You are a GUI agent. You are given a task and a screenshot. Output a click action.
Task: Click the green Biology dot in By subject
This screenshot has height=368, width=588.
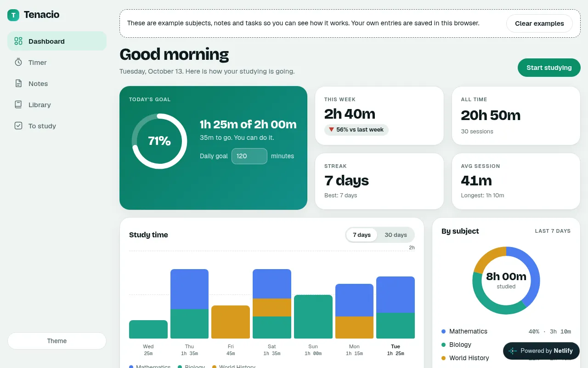coord(443,345)
